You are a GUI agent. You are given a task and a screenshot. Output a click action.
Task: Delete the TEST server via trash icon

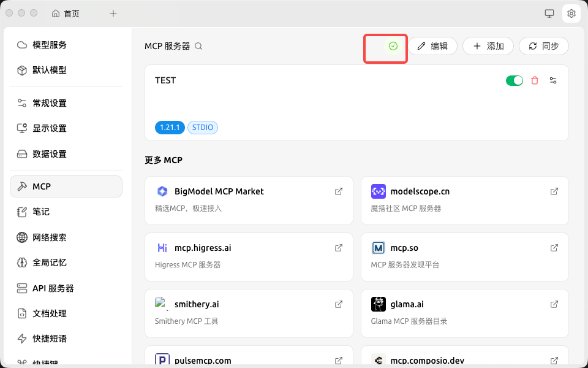click(534, 80)
